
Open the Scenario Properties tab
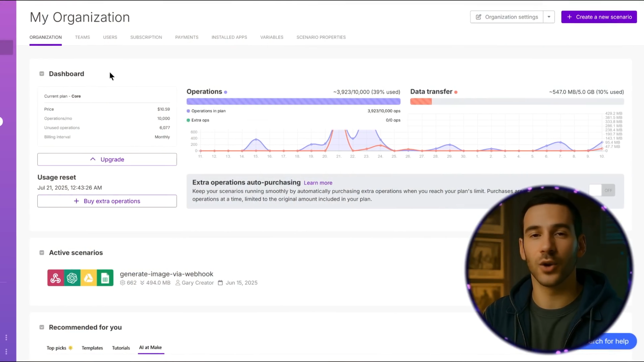pyautogui.click(x=321, y=37)
